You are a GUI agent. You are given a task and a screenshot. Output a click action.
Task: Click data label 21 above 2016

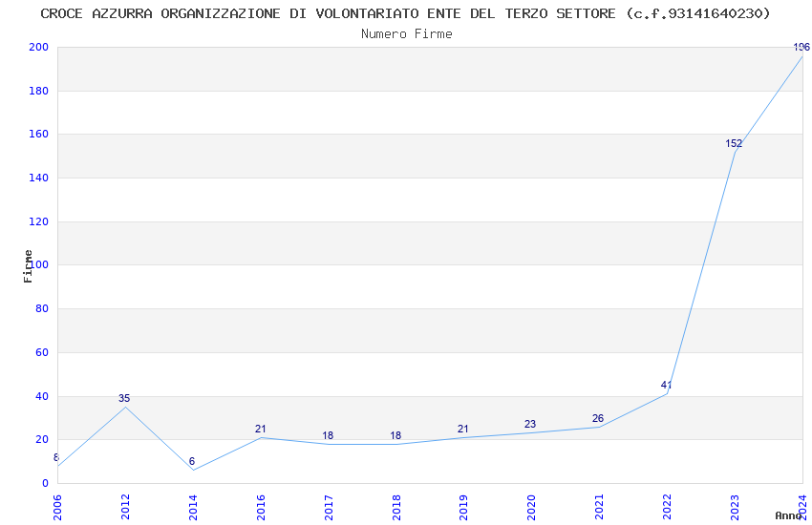(x=261, y=429)
